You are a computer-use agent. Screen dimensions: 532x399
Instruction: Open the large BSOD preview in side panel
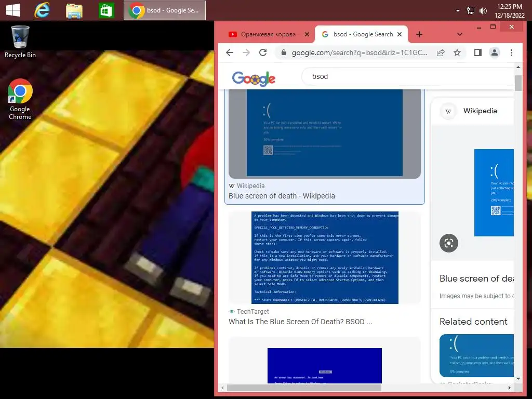click(x=494, y=192)
